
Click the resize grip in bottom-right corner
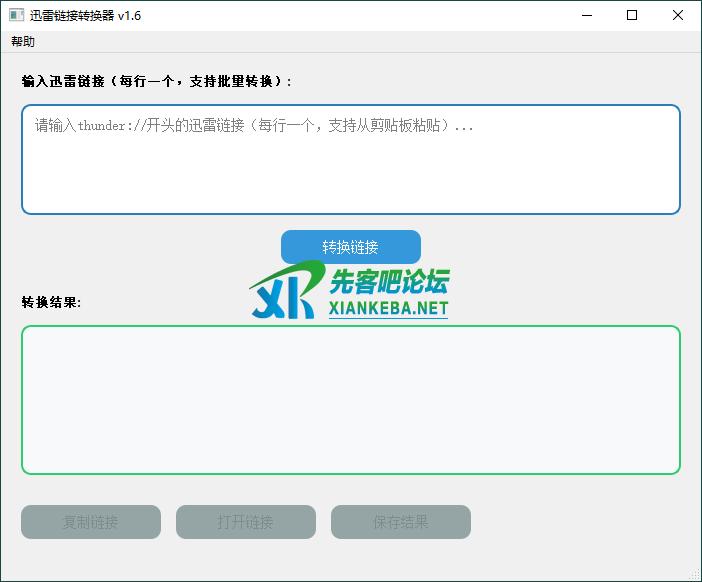(x=694, y=574)
